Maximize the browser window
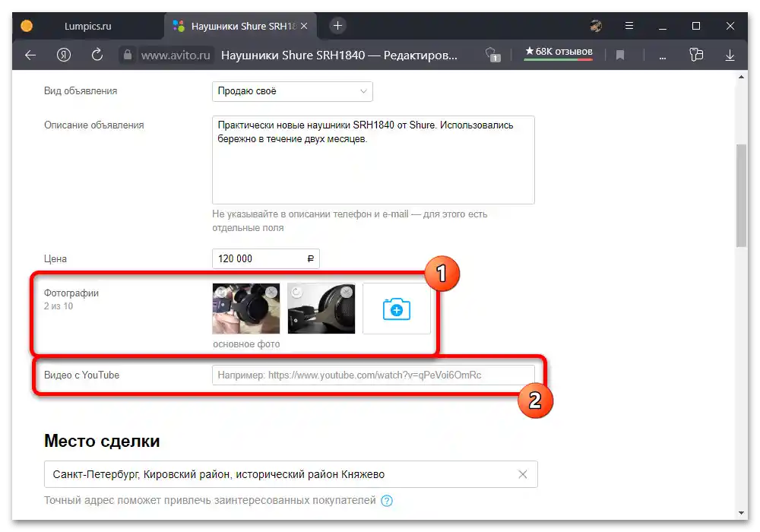 [x=696, y=26]
